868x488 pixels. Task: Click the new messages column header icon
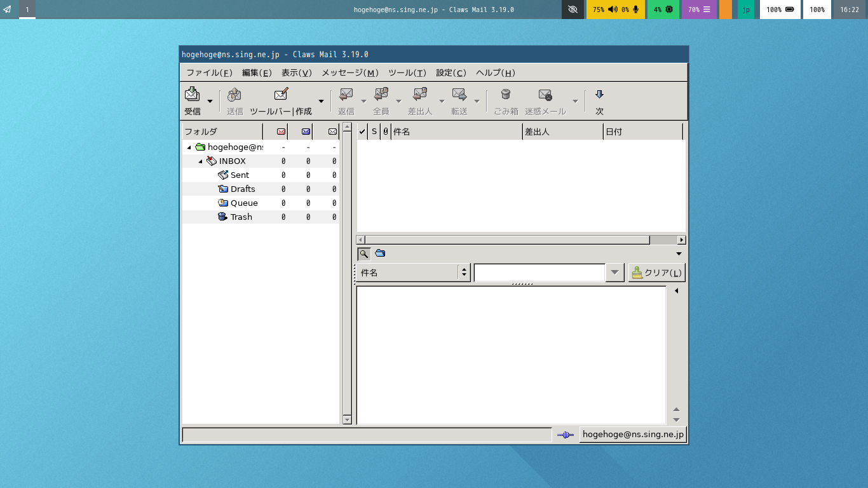click(281, 132)
